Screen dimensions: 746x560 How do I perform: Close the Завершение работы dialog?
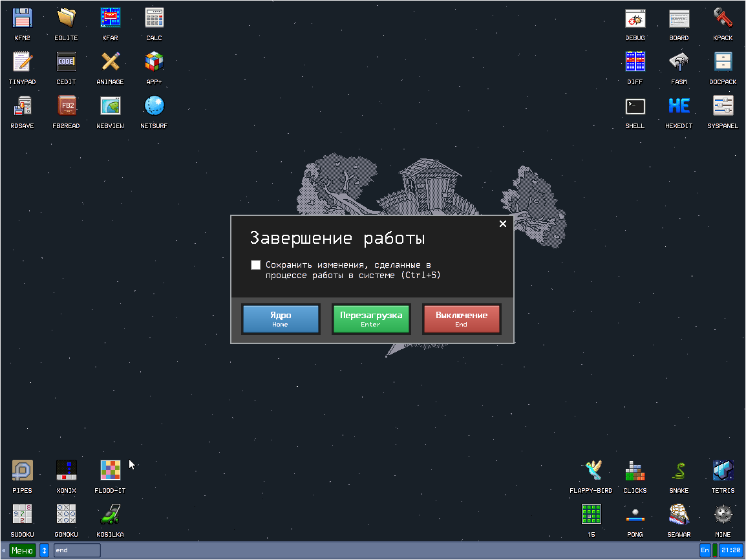(503, 224)
